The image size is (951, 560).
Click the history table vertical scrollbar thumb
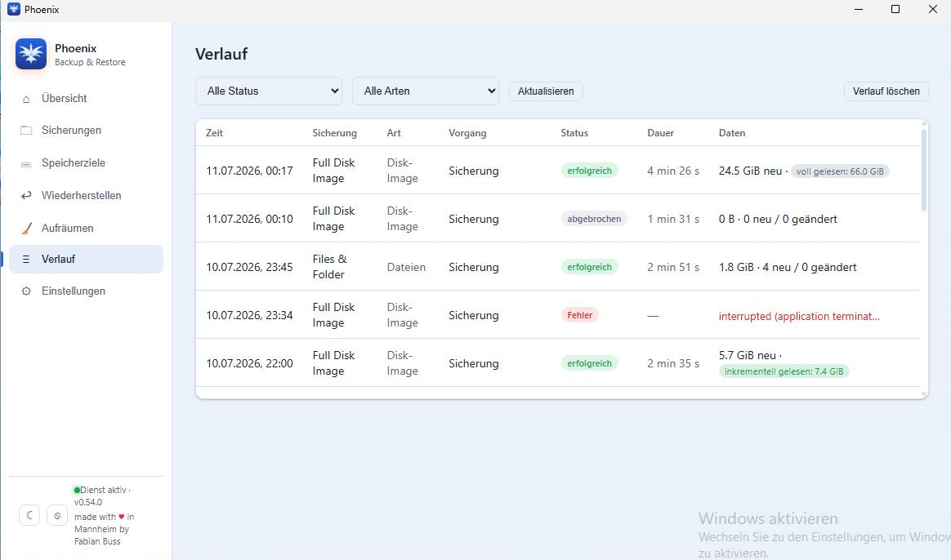click(924, 170)
